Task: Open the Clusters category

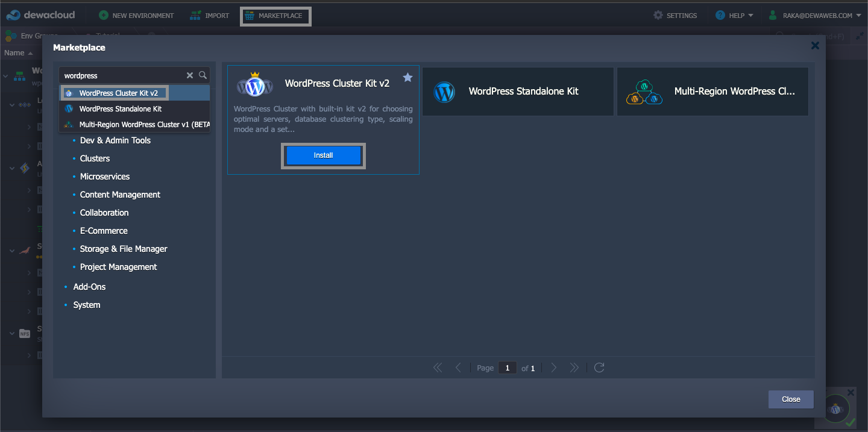Action: [x=95, y=158]
